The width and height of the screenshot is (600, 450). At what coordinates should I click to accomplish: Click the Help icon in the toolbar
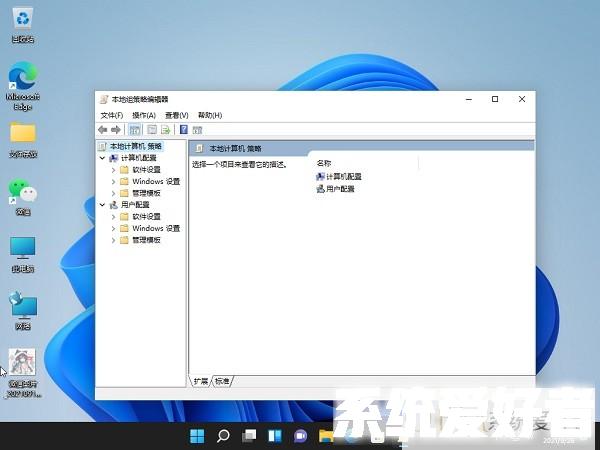tap(184, 130)
